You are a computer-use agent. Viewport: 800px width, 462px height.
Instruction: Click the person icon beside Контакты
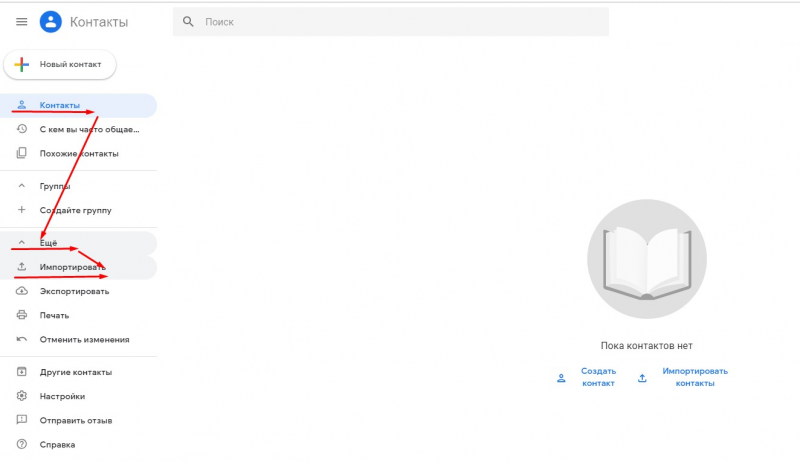point(21,105)
